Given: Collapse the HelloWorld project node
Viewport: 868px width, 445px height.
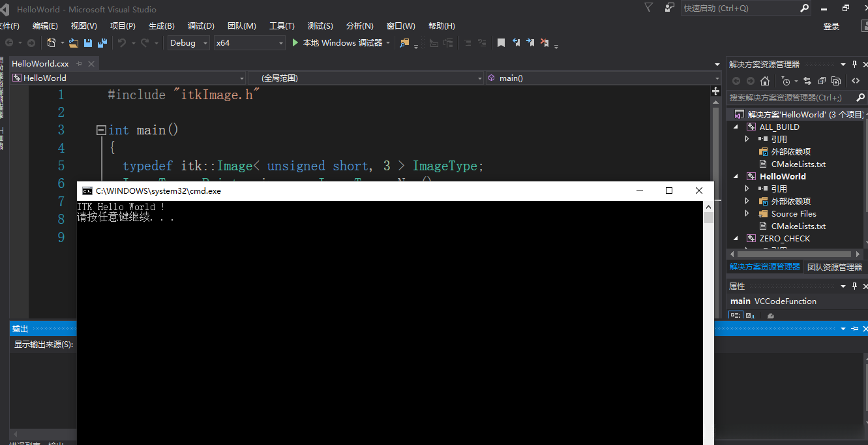Looking at the screenshot, I should click(x=736, y=176).
